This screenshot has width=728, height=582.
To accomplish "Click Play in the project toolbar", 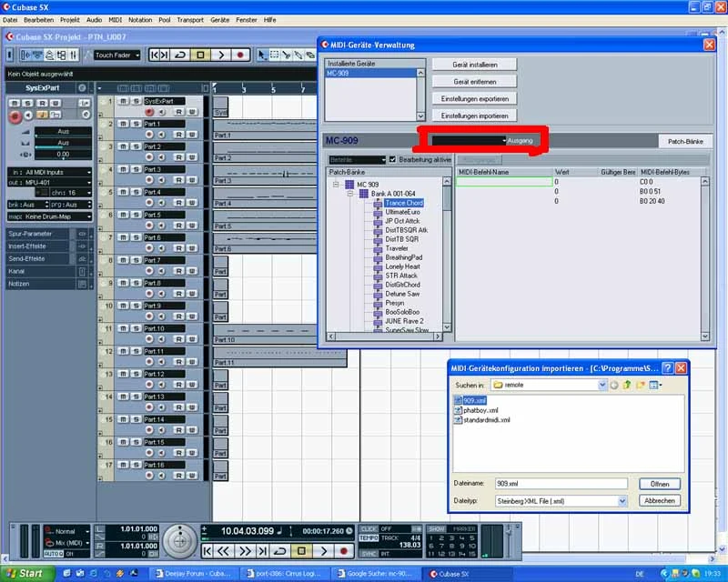I will click(x=221, y=55).
